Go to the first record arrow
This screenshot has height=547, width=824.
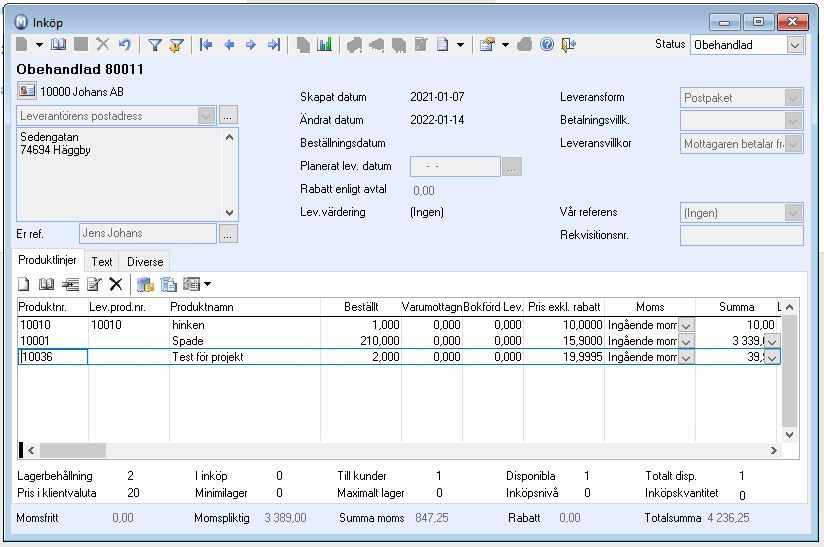[x=206, y=45]
